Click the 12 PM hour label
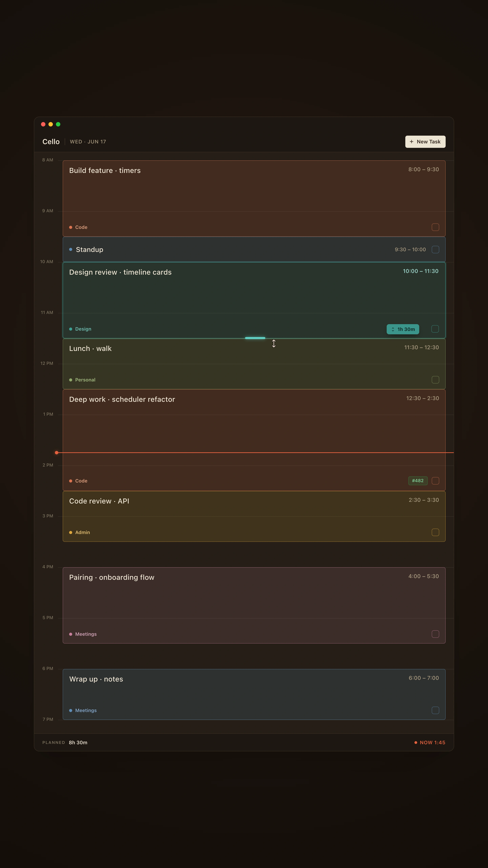 pos(47,363)
